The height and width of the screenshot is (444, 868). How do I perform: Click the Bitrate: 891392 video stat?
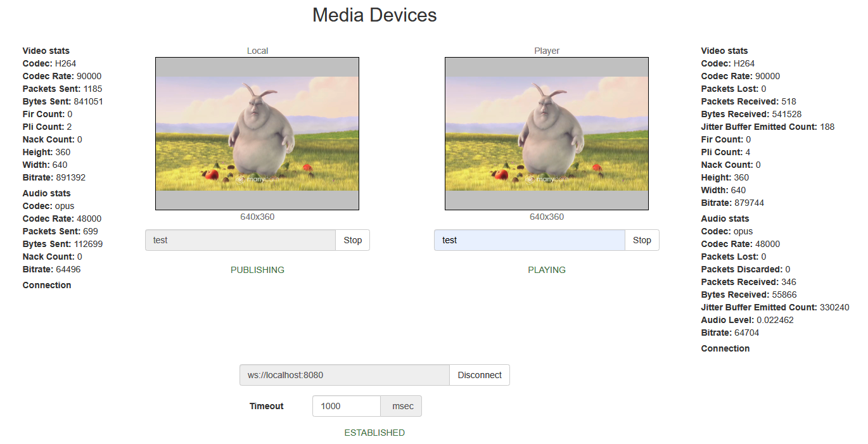click(54, 177)
